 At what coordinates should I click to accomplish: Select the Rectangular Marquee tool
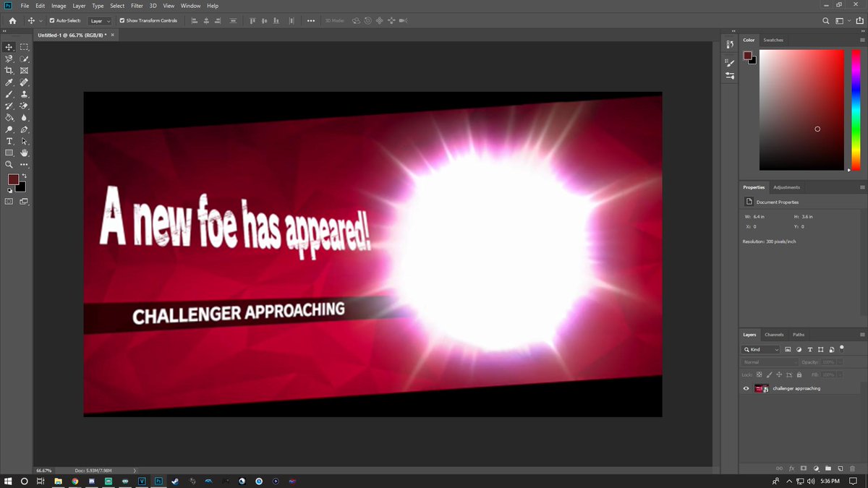[x=25, y=47]
